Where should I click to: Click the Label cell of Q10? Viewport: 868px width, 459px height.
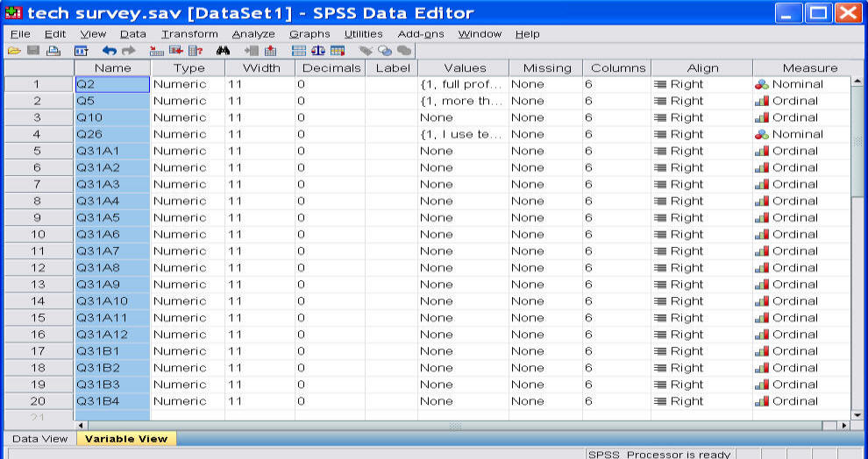[391, 117]
